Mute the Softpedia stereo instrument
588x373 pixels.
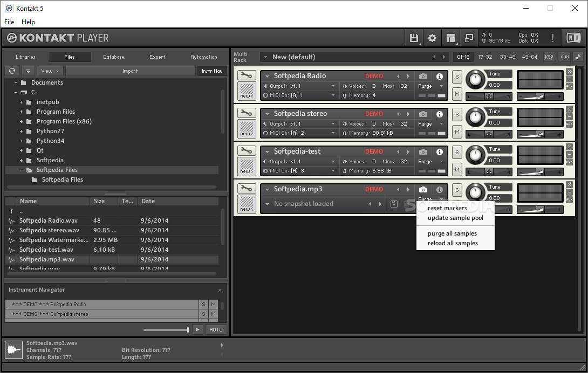[x=457, y=132]
